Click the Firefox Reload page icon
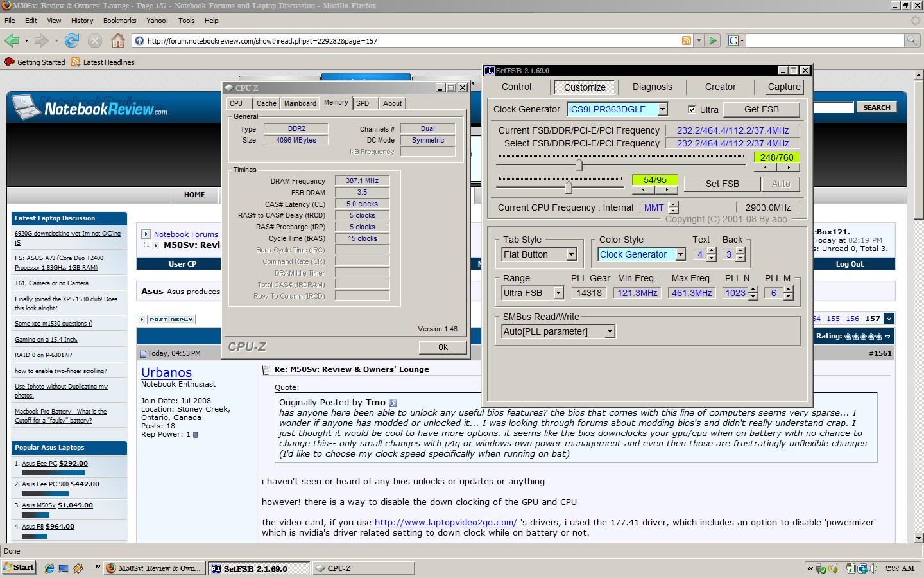Viewport: 924px width, 578px height. pos(72,40)
